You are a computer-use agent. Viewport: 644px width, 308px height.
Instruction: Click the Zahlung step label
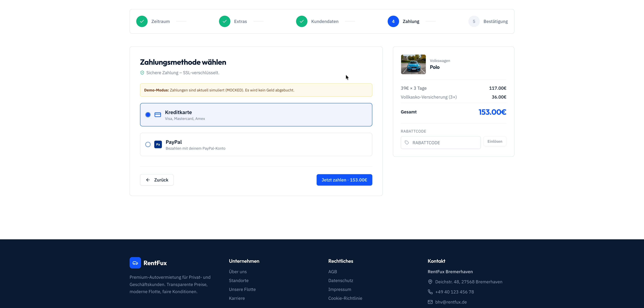point(411,22)
